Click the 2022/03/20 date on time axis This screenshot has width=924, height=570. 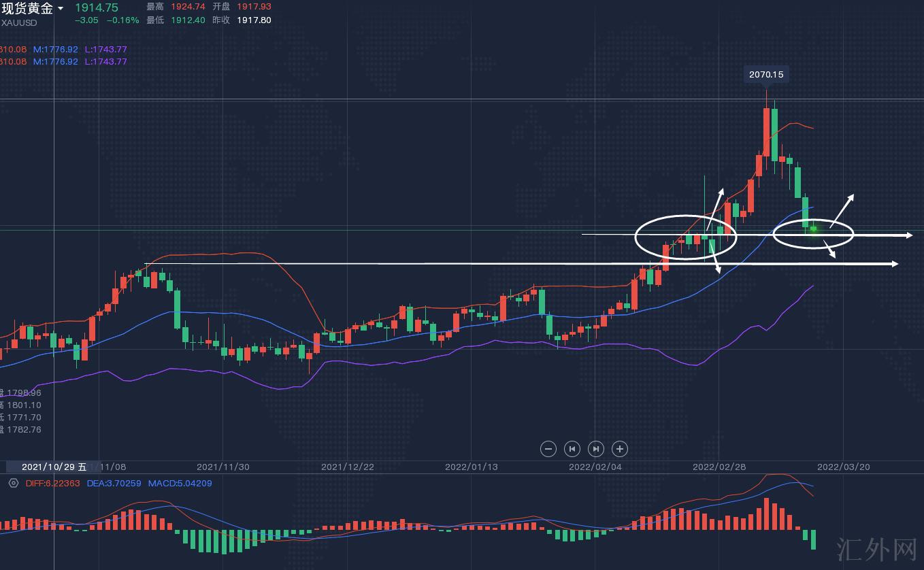click(x=843, y=467)
